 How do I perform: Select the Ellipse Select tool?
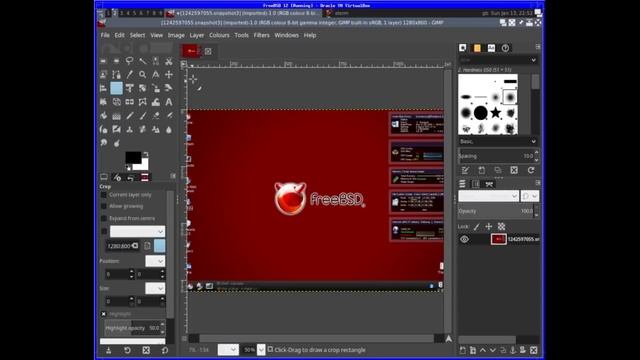[116, 61]
